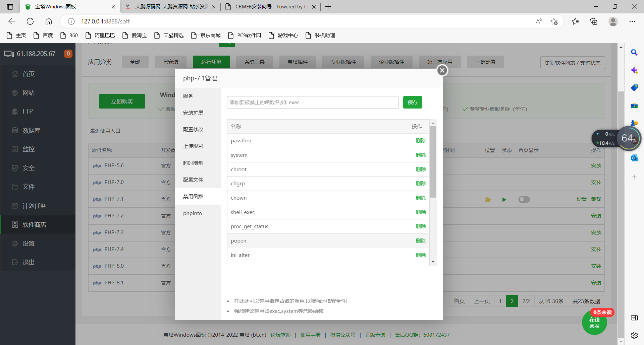
Task: Open the 数据库 database section
Action: [x=31, y=130]
